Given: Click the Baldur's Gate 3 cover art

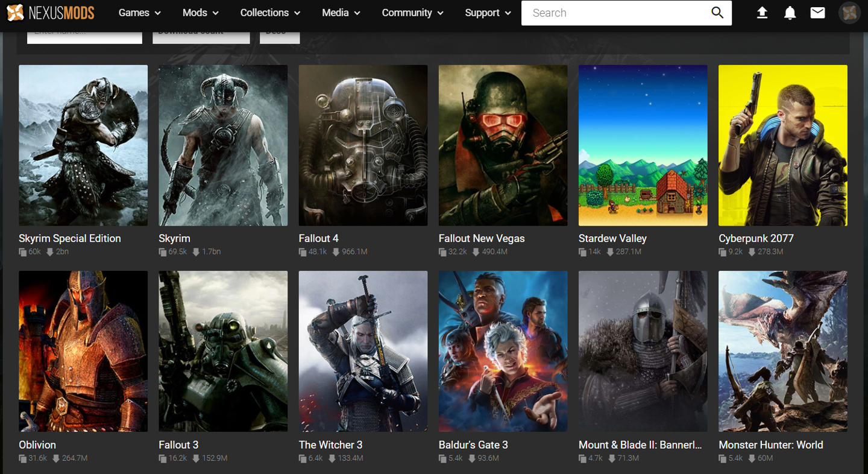Looking at the screenshot, I should pyautogui.click(x=503, y=352).
